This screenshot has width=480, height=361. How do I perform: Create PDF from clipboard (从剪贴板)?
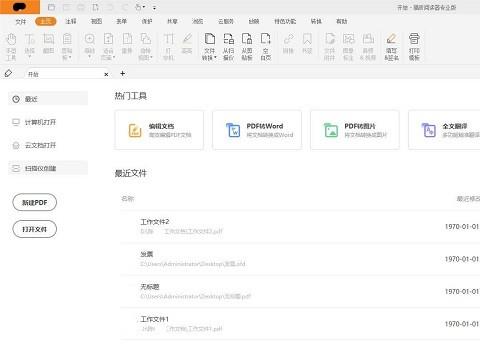247,47
